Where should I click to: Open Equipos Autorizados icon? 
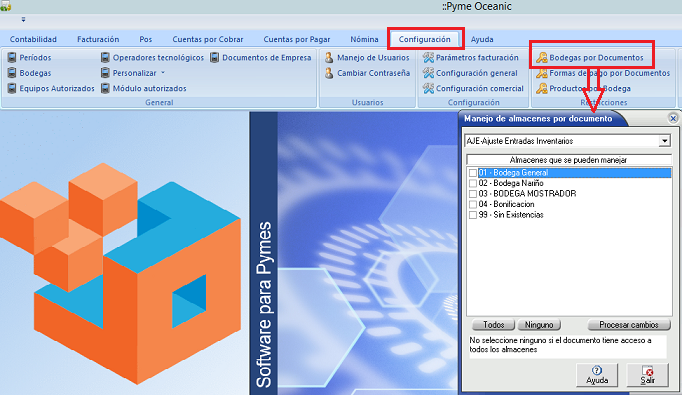pyautogui.click(x=12, y=88)
